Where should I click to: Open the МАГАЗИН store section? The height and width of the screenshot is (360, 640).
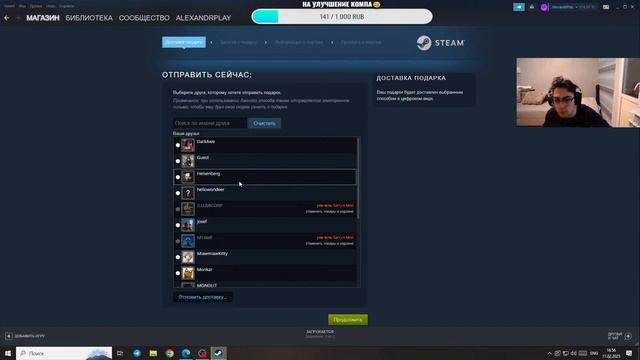[x=43, y=18]
